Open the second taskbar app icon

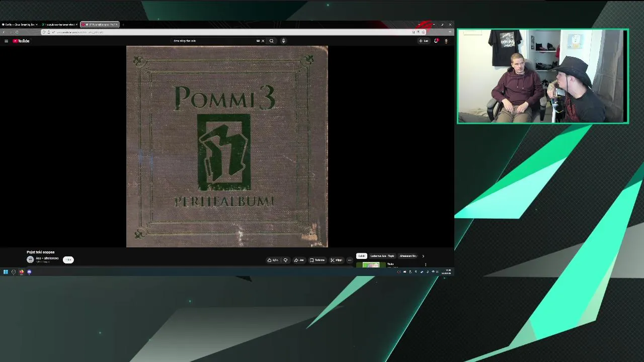pyautogui.click(x=14, y=272)
